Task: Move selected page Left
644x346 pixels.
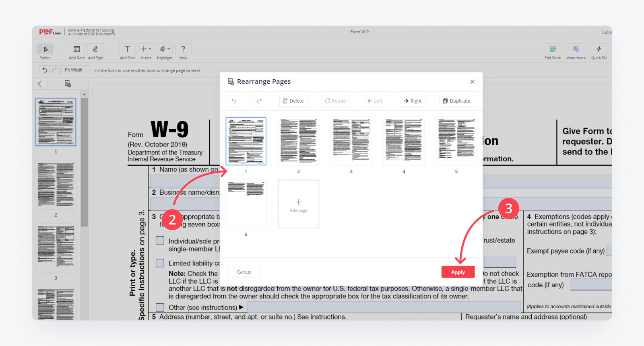Action: point(375,101)
